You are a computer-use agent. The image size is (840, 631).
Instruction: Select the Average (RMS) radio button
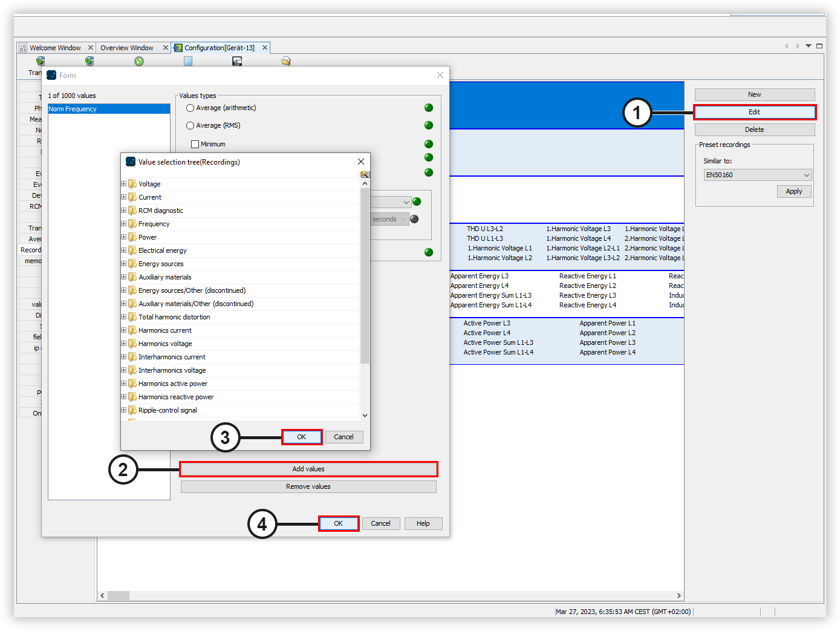(x=190, y=125)
